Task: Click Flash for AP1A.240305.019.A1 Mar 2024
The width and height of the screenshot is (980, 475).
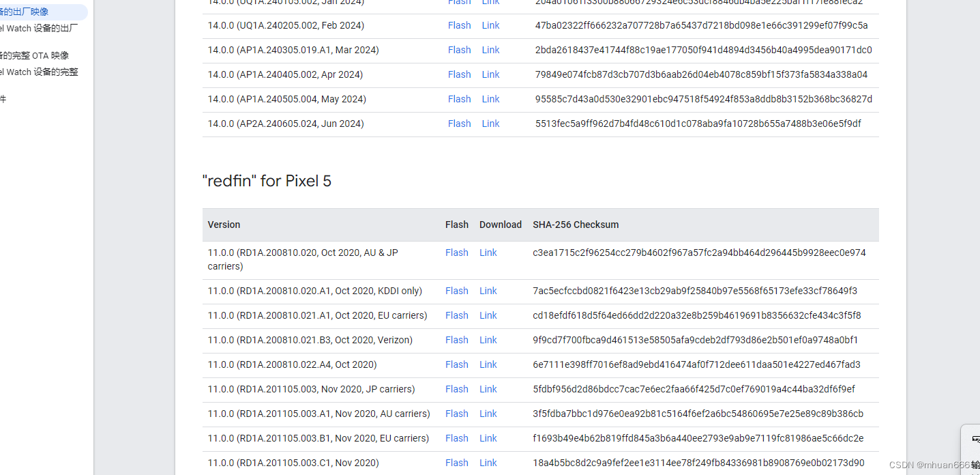Action: tap(459, 50)
